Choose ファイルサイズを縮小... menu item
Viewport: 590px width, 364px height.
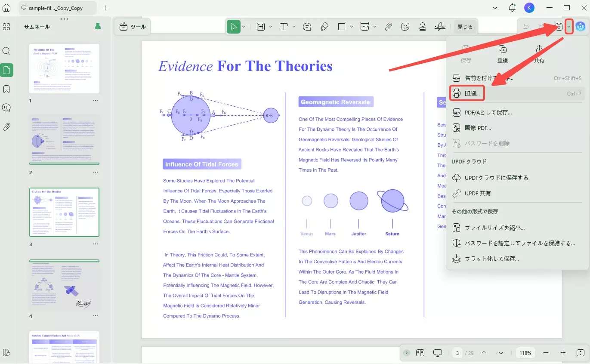517,228
